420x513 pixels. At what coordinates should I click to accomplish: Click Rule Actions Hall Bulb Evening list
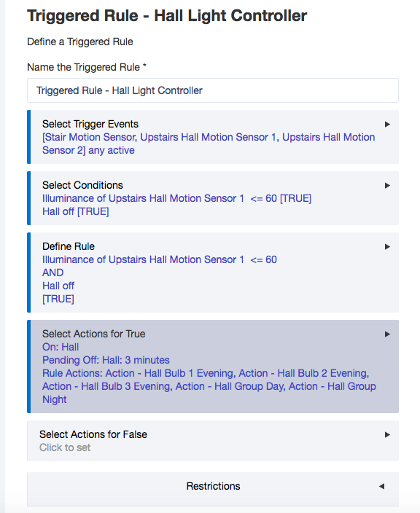[x=209, y=386]
